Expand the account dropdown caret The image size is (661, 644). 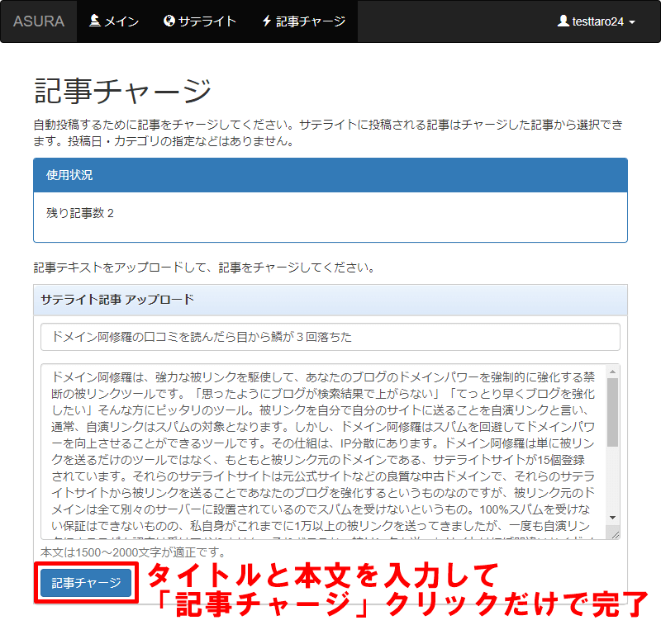pos(632,22)
